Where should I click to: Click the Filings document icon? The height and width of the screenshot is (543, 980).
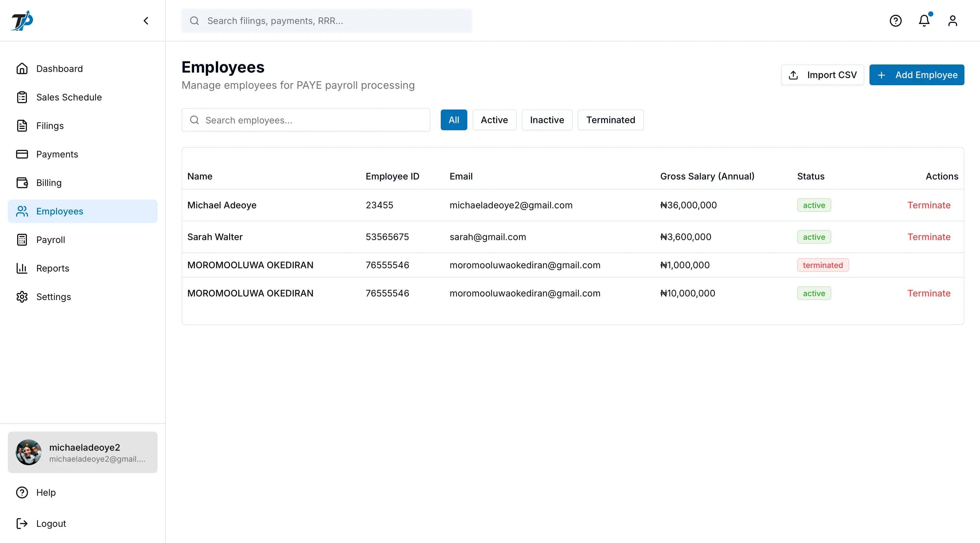click(22, 125)
